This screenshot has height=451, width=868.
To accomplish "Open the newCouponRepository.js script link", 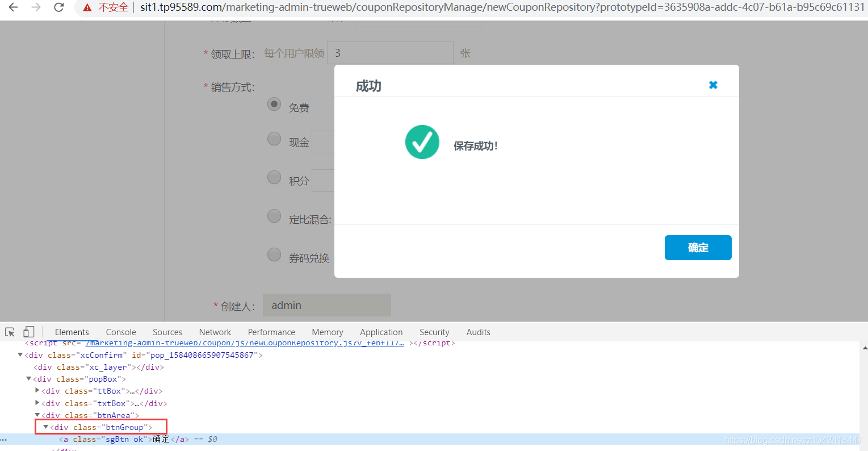I will (x=245, y=343).
